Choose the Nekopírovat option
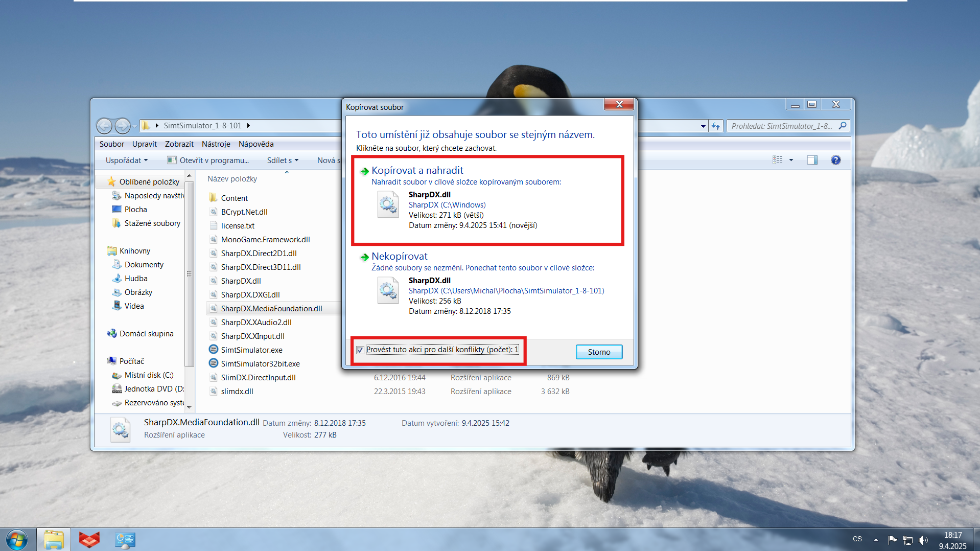Viewport: 980px width, 551px height. (x=399, y=257)
